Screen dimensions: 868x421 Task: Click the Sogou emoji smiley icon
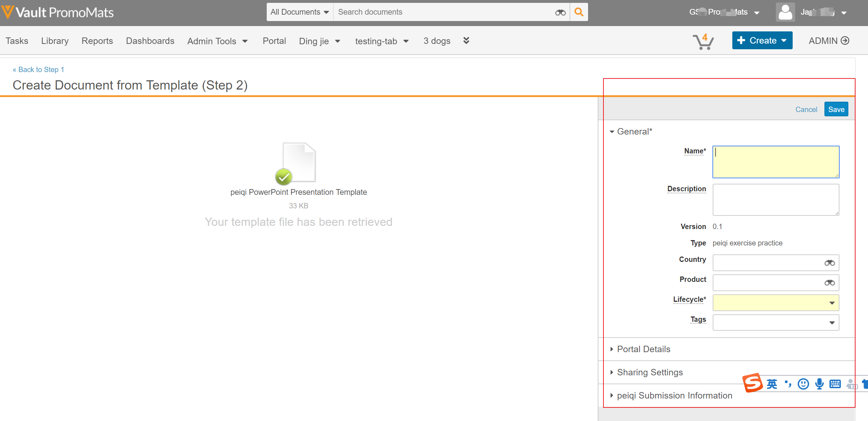[803, 384]
